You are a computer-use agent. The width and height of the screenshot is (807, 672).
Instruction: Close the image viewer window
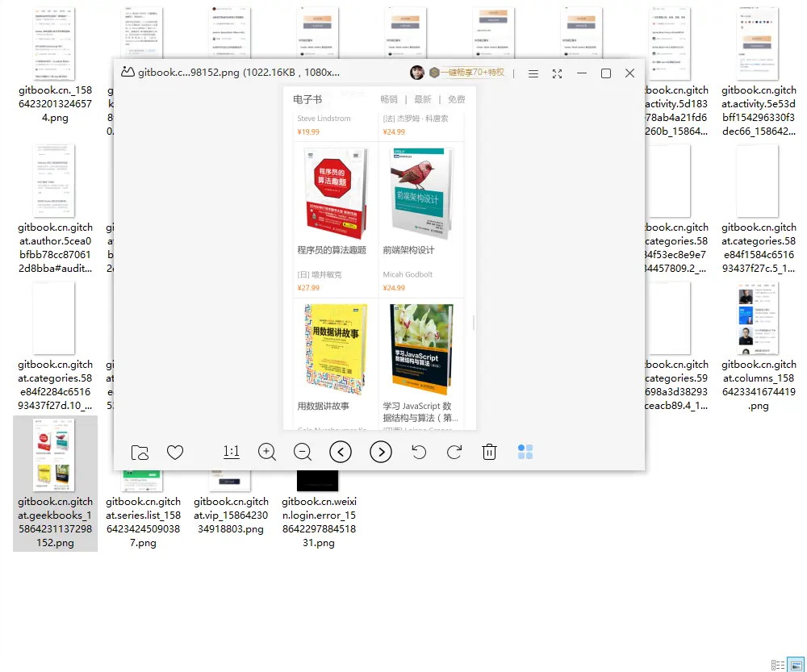coord(629,73)
